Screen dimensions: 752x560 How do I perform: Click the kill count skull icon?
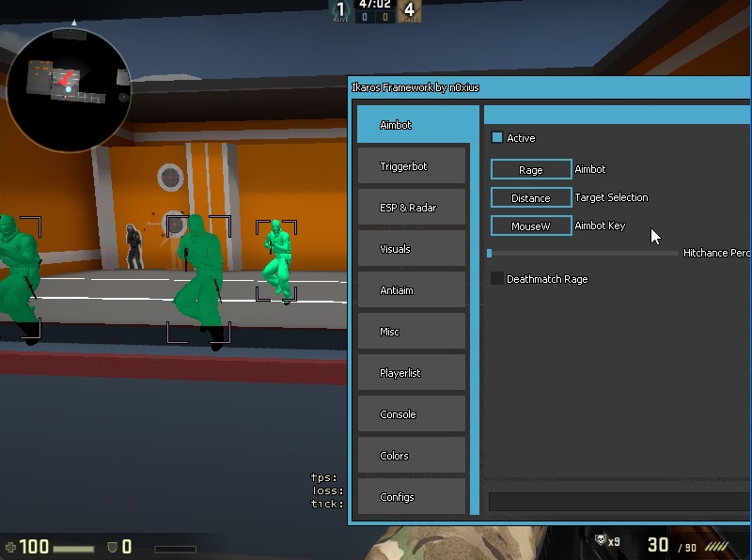click(x=600, y=540)
